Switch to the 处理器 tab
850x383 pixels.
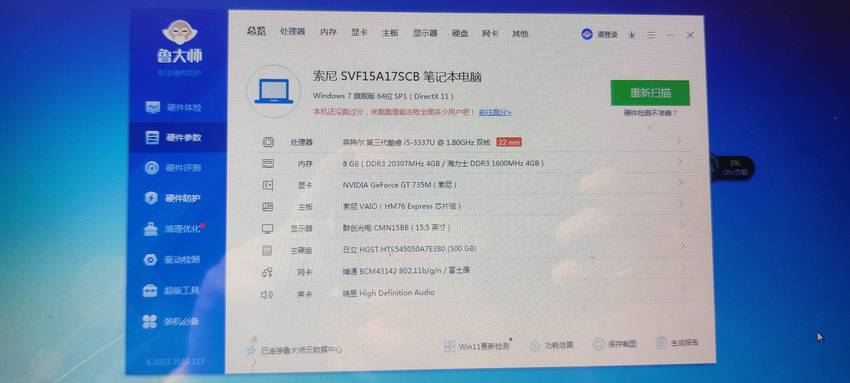(293, 31)
